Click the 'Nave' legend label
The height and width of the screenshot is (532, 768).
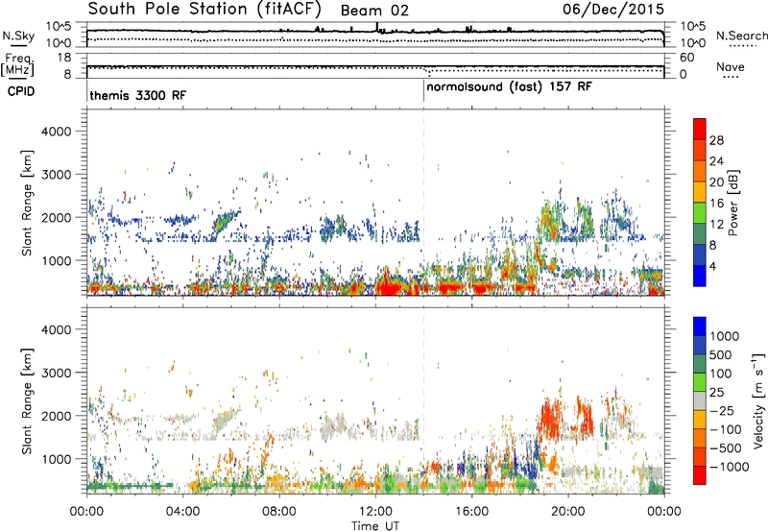click(x=730, y=66)
